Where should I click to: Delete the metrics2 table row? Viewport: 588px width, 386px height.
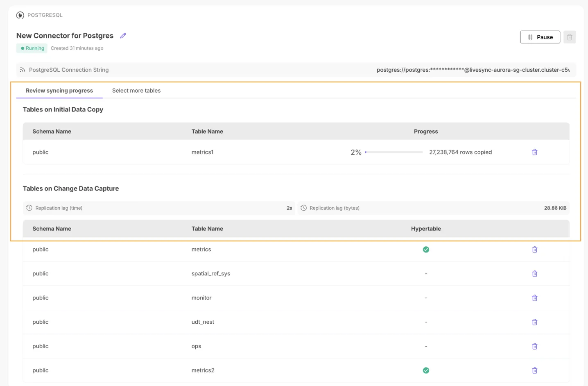click(534, 370)
